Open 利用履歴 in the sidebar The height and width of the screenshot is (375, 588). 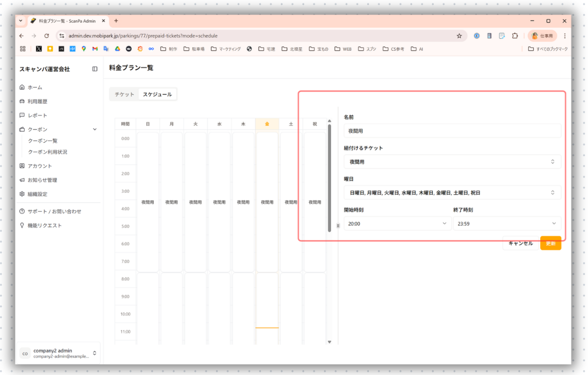pos(37,101)
